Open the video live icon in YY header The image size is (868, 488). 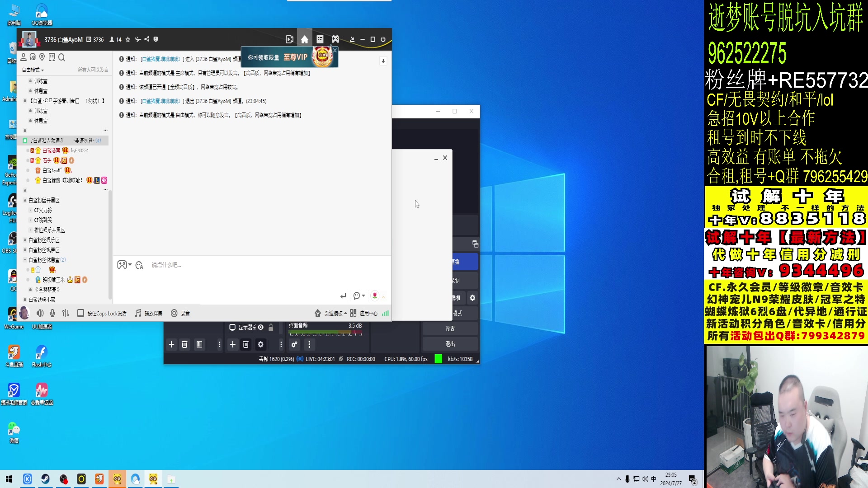(x=289, y=39)
